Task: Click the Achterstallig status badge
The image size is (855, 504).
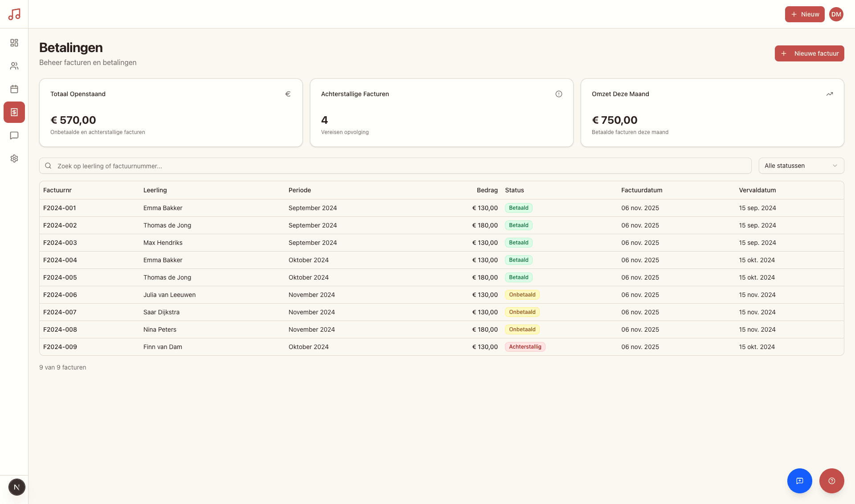Action: coord(525,347)
